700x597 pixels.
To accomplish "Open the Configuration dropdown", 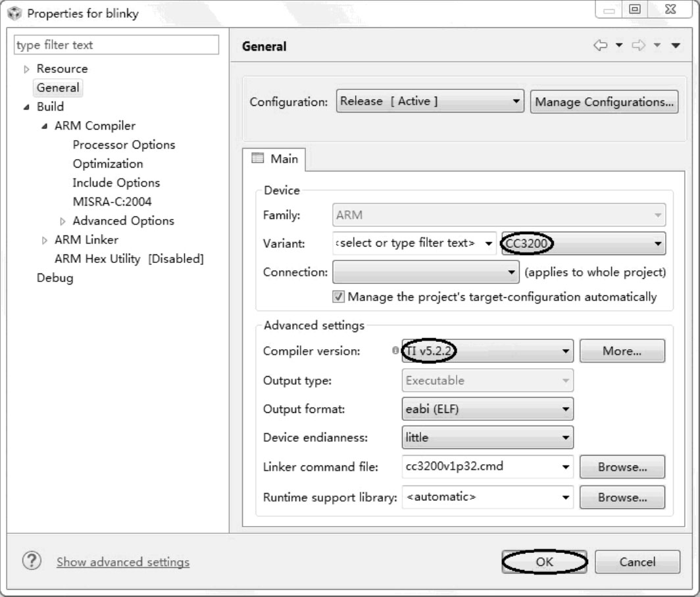I will coord(430,101).
